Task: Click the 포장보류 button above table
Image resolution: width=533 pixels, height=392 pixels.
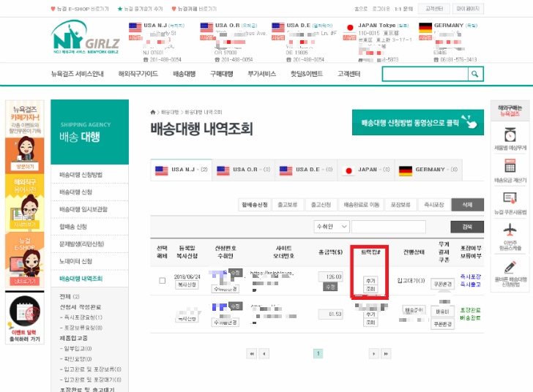Action: point(400,205)
